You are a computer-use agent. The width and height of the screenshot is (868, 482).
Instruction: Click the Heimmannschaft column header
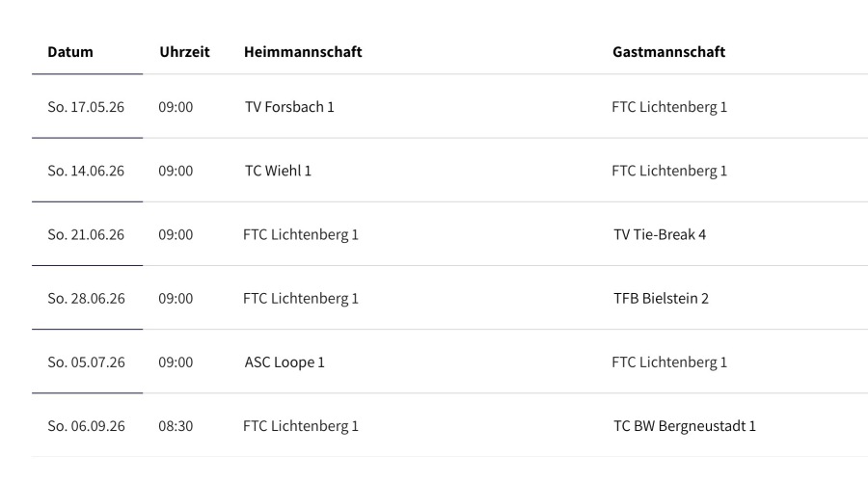click(303, 52)
